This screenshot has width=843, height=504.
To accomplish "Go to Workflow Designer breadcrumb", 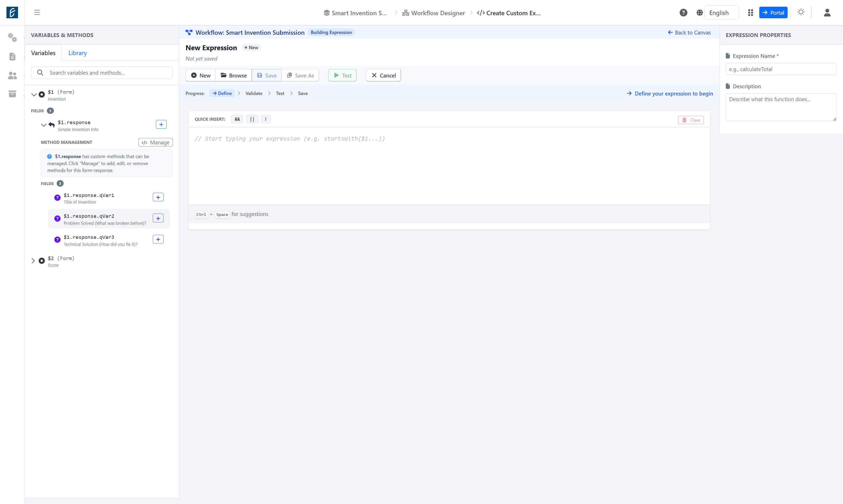I will coord(433,13).
